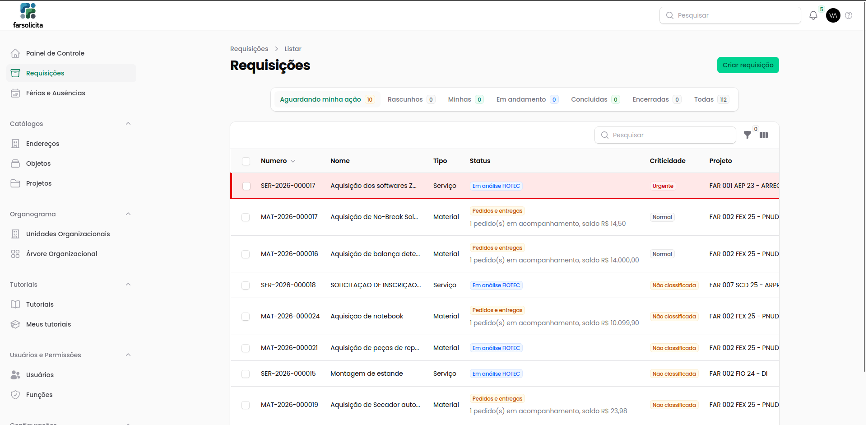Click the farsolicita logo
The height and width of the screenshot is (425, 868).
(x=28, y=16)
